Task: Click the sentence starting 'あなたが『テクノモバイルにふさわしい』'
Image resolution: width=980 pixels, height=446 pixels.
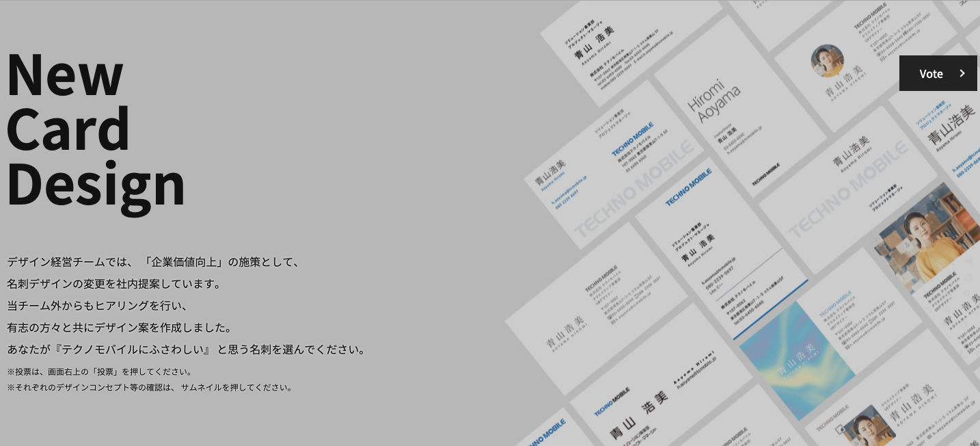Action: coord(187,350)
